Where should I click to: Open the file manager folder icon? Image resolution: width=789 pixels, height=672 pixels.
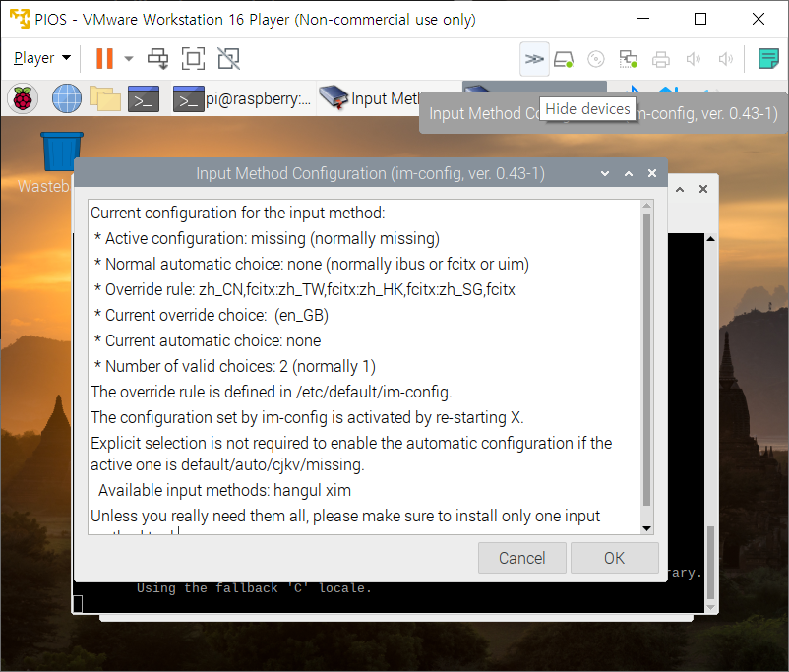pyautogui.click(x=104, y=98)
